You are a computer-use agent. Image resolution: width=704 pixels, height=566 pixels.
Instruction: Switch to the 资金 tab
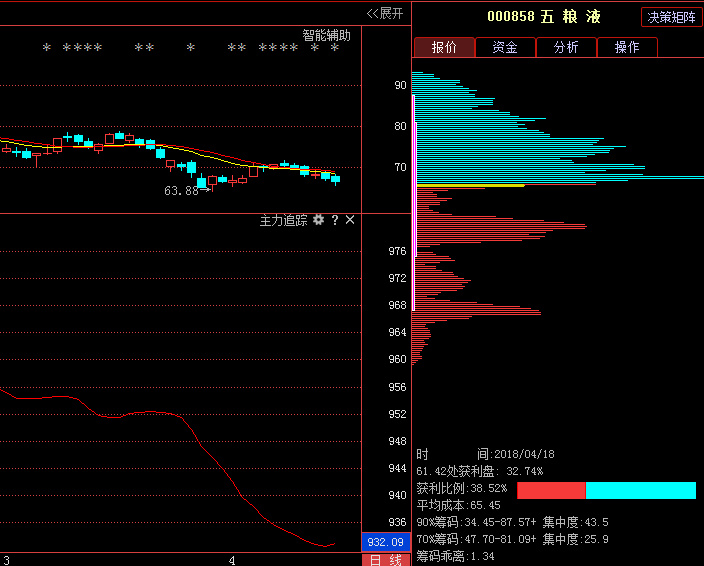505,47
